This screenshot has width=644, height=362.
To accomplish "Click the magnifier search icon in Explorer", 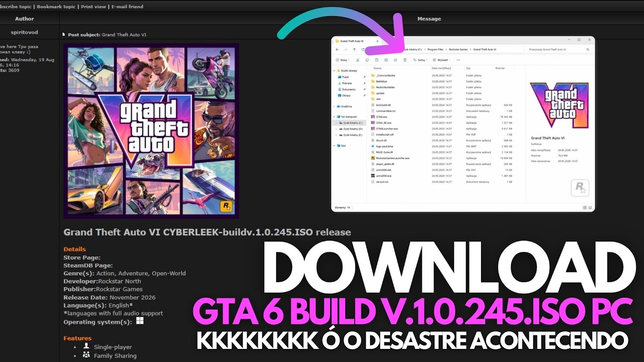I will tap(588, 50).
